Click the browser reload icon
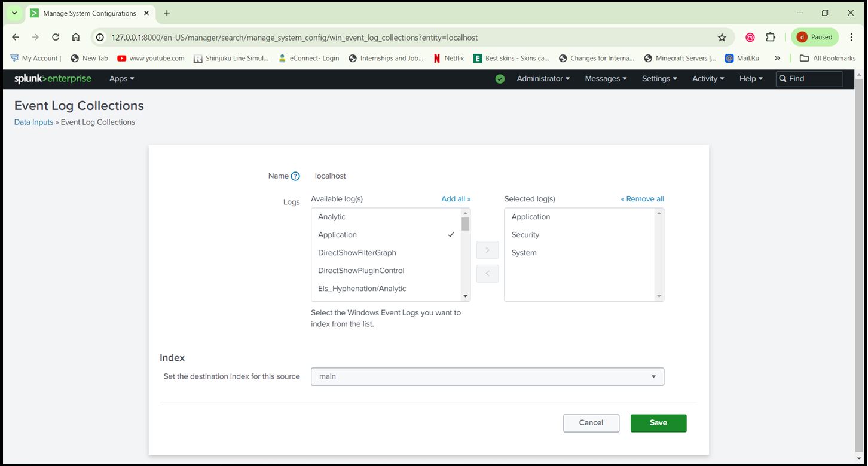Viewport: 868px width, 466px height. (56, 37)
